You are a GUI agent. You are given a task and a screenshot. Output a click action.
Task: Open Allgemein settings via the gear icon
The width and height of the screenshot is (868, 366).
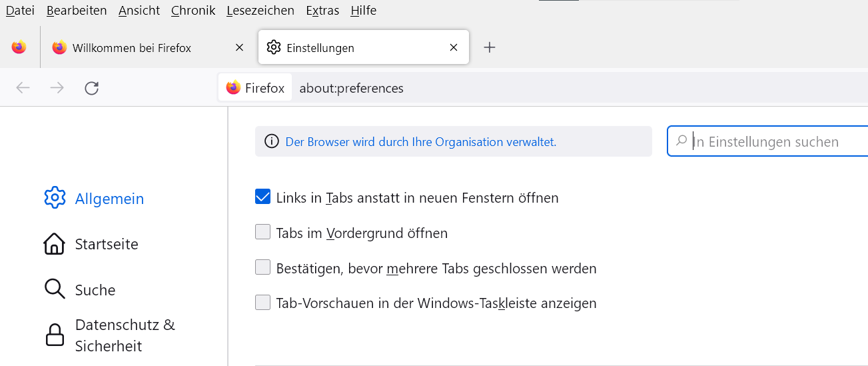pos(55,198)
